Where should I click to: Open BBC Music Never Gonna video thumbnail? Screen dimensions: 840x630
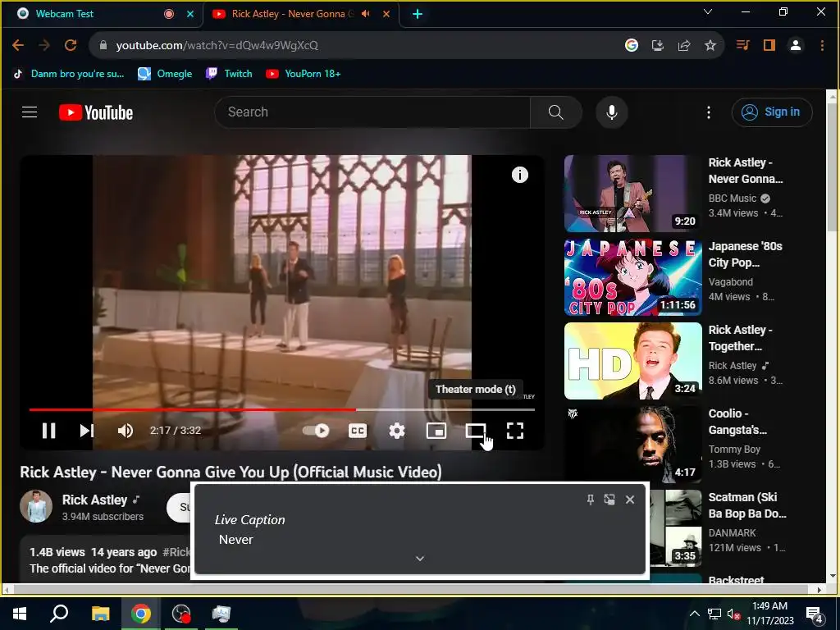pos(632,194)
